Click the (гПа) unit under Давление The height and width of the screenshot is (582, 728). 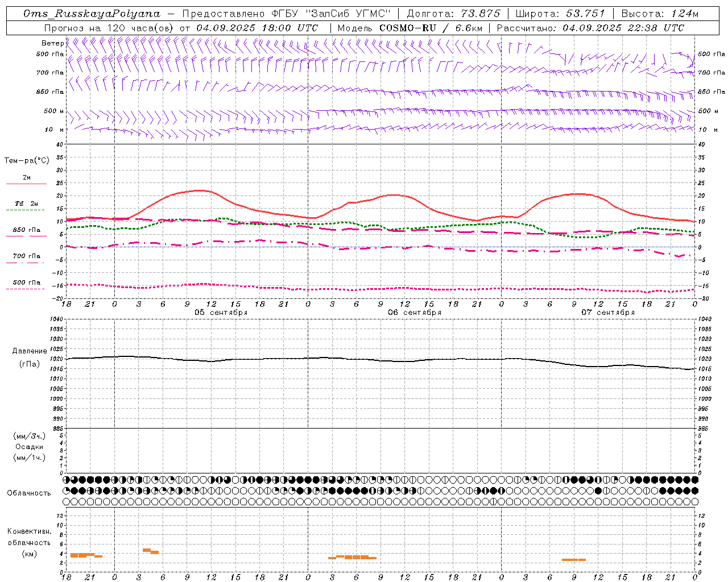(x=30, y=364)
